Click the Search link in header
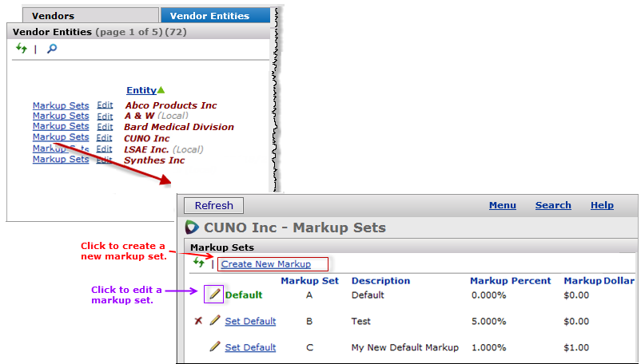The image size is (641, 364). [x=553, y=205]
